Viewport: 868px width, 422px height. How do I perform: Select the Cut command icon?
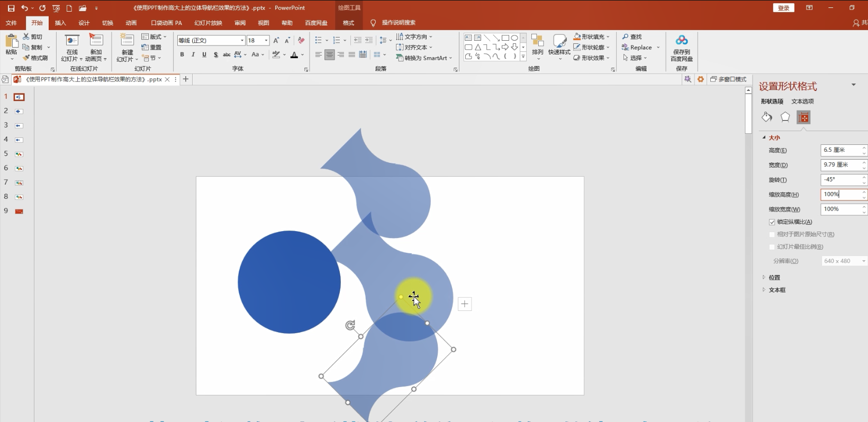[x=26, y=36]
